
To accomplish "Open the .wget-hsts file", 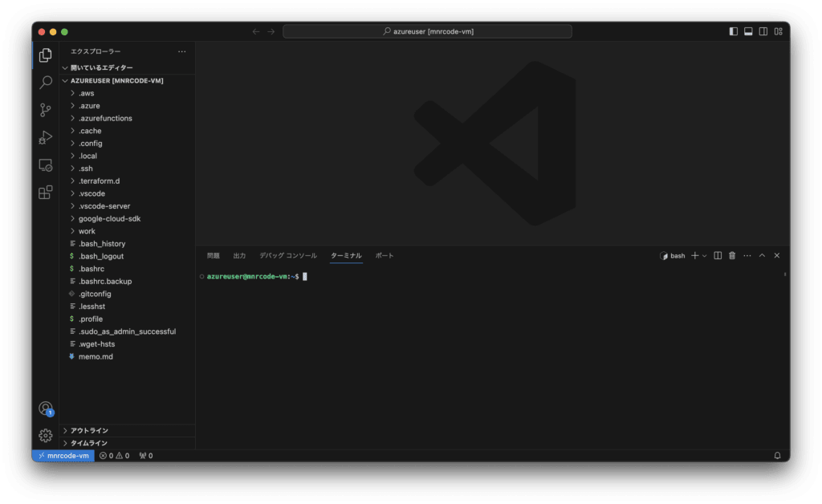I will coord(128,345).
